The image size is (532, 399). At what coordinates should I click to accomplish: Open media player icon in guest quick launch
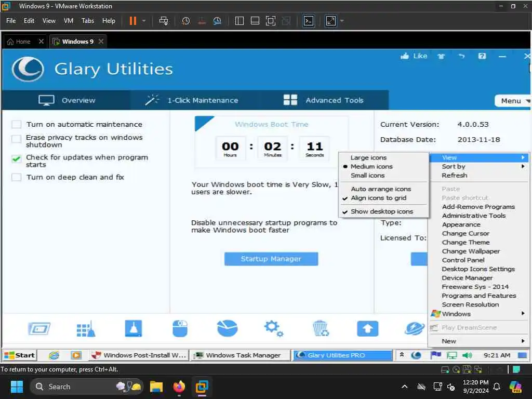pos(76,355)
